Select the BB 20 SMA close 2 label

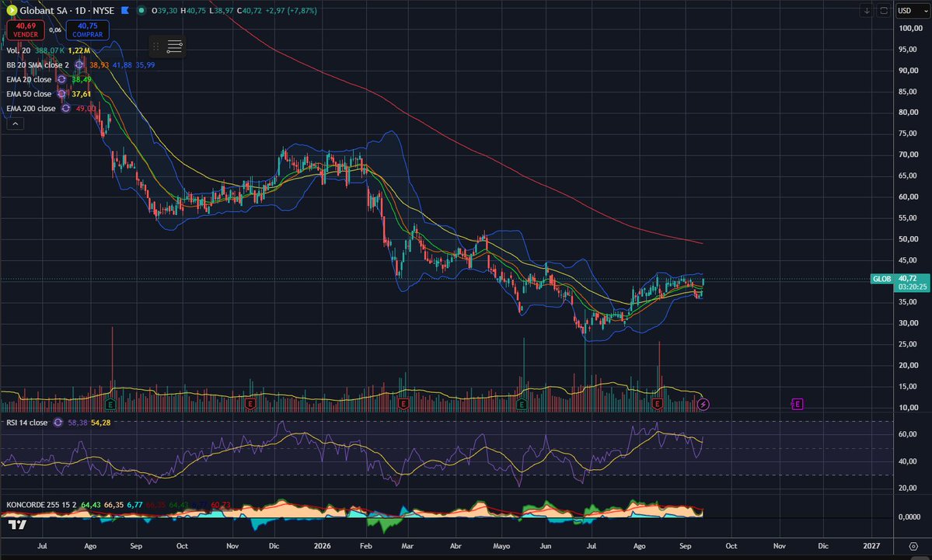click(x=37, y=64)
